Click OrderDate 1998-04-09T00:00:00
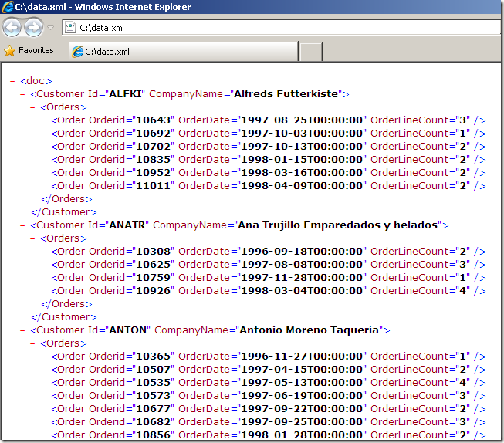 (302, 186)
